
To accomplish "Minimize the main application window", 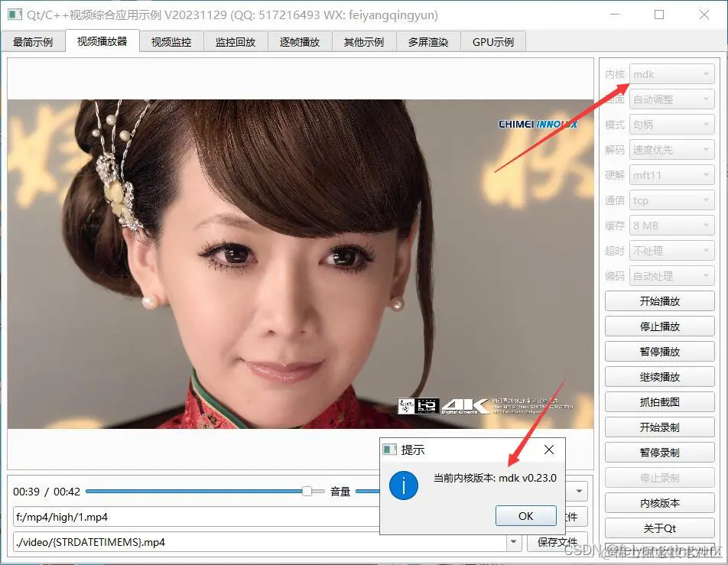I will (615, 15).
